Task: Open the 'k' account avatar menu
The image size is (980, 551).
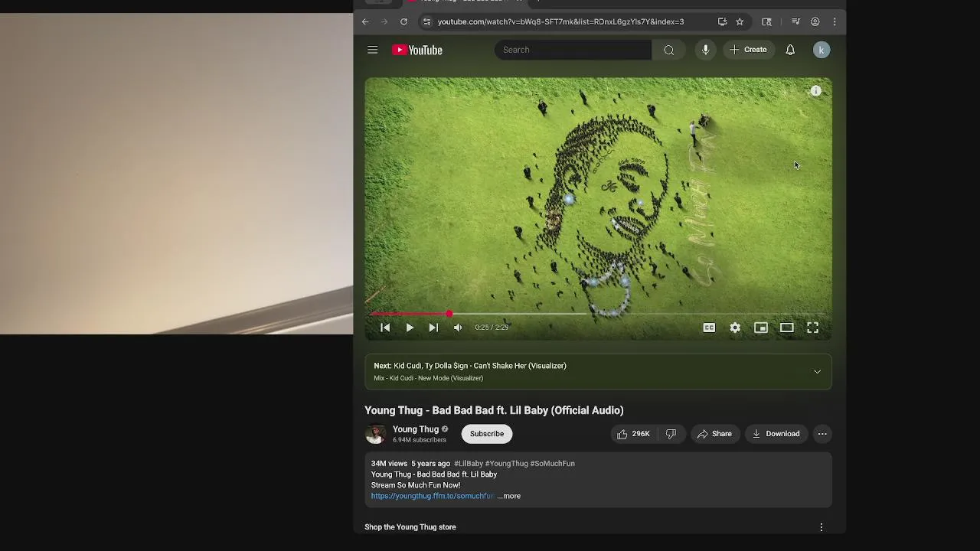Action: pos(822,50)
